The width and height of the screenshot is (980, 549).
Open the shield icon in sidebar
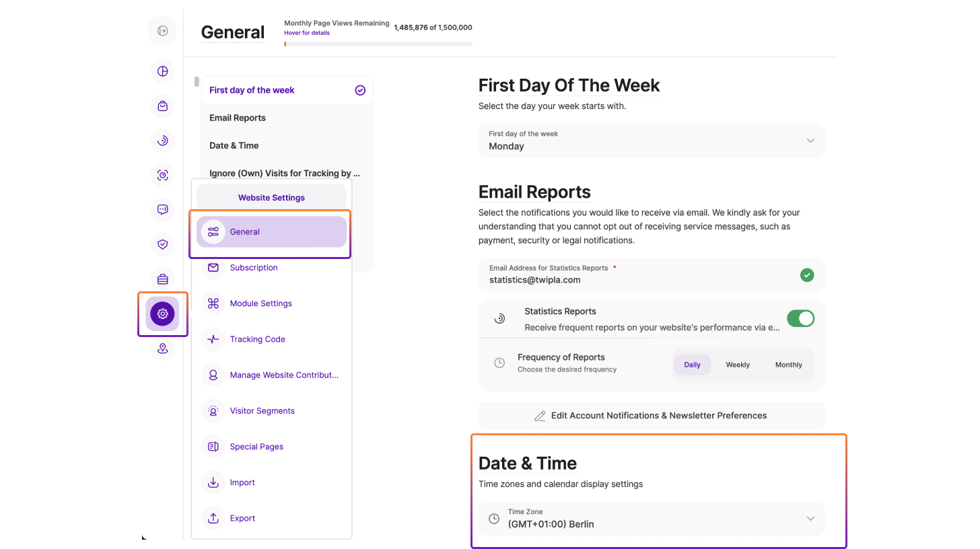click(x=162, y=244)
